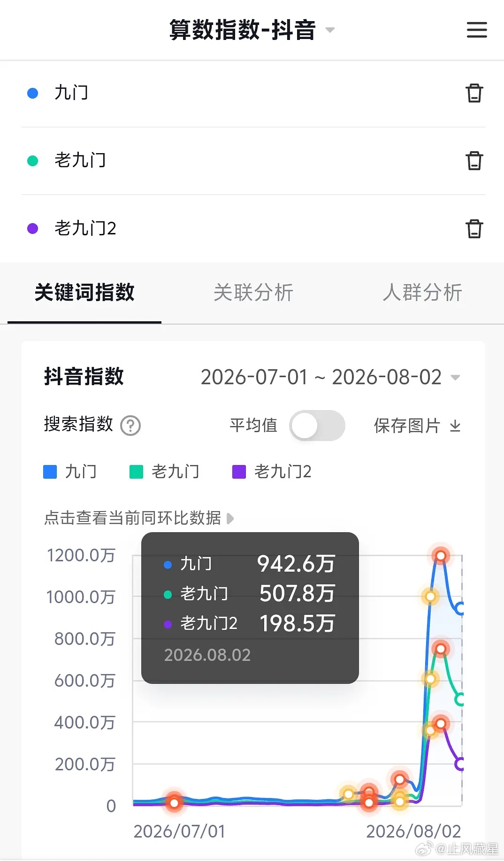Click the 老九门 keyword name in the list
This screenshot has height=861, width=504.
point(80,161)
